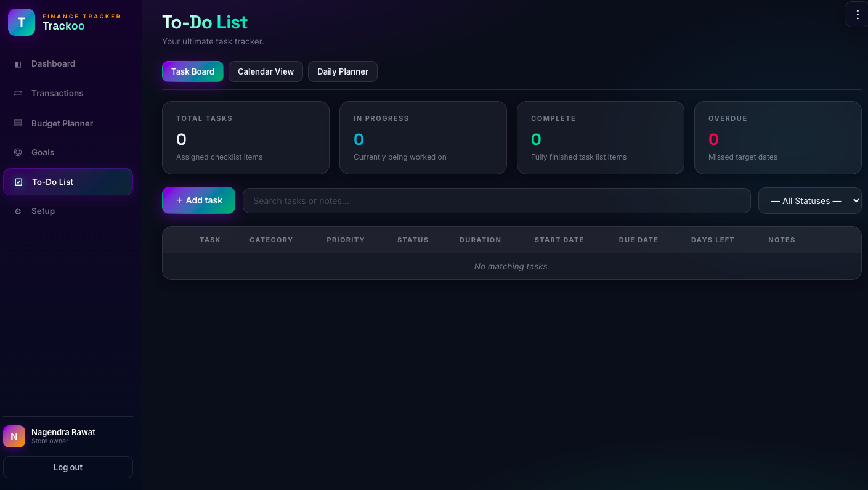Open the Setup page

(x=68, y=211)
